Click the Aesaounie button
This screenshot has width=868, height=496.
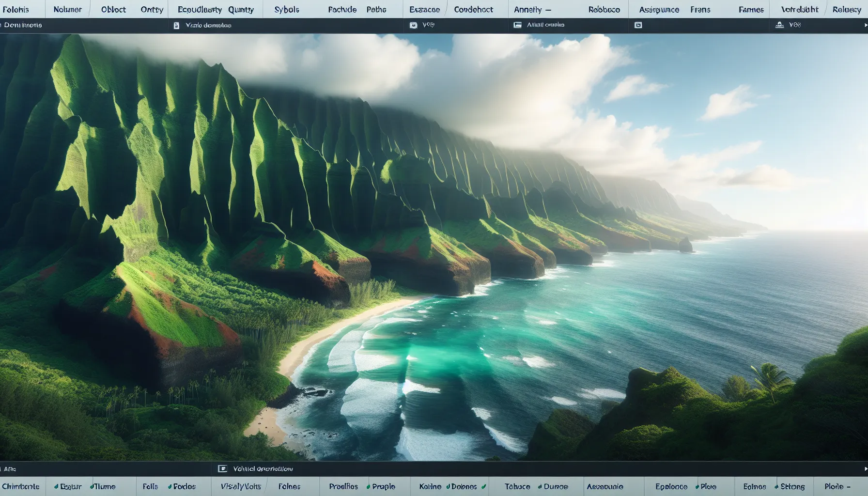click(x=604, y=486)
